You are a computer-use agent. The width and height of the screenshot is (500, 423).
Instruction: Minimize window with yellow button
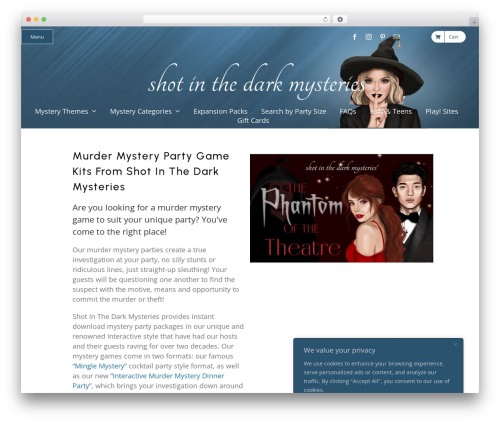pos(36,19)
